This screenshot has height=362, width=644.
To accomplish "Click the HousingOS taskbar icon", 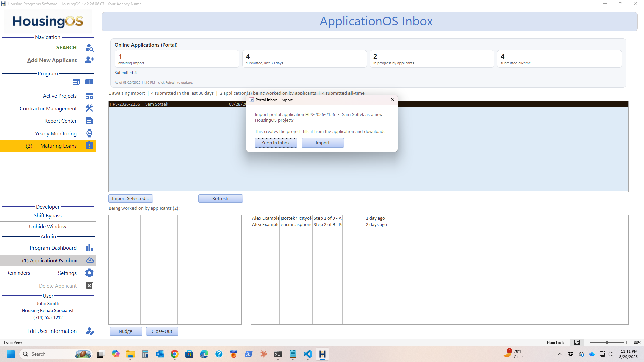I will (322, 354).
